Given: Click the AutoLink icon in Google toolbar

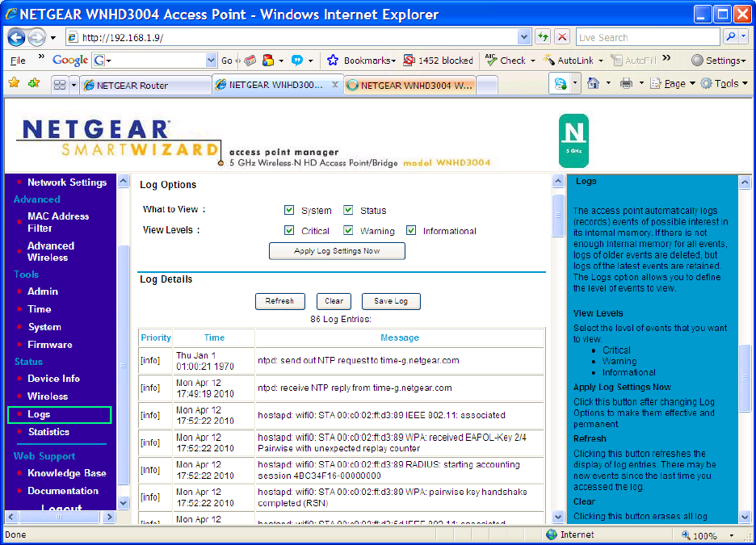Looking at the screenshot, I should [x=549, y=61].
